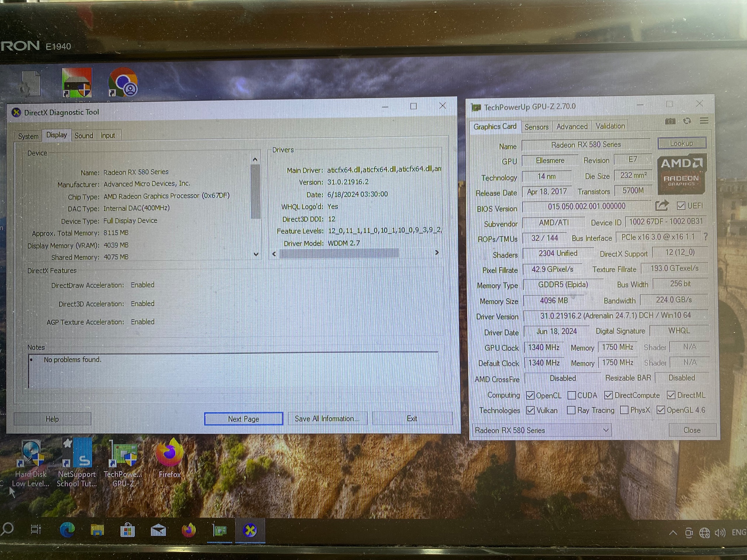
Task: Click the network globe tray icon
Action: pos(704,533)
